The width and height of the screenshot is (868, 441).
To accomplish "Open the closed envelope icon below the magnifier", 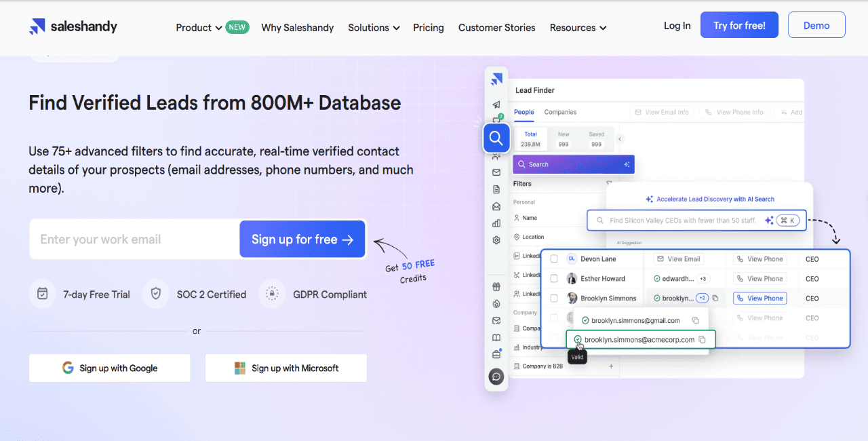I will click(496, 172).
